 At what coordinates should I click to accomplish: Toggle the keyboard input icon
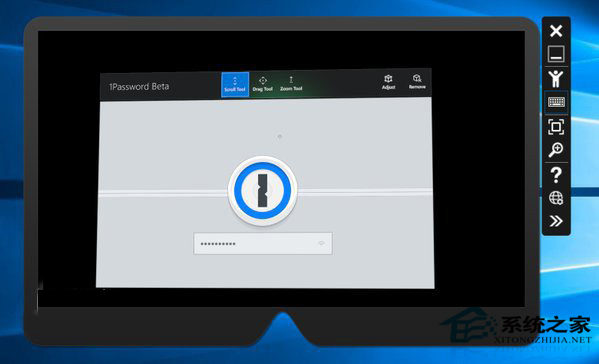[556, 102]
